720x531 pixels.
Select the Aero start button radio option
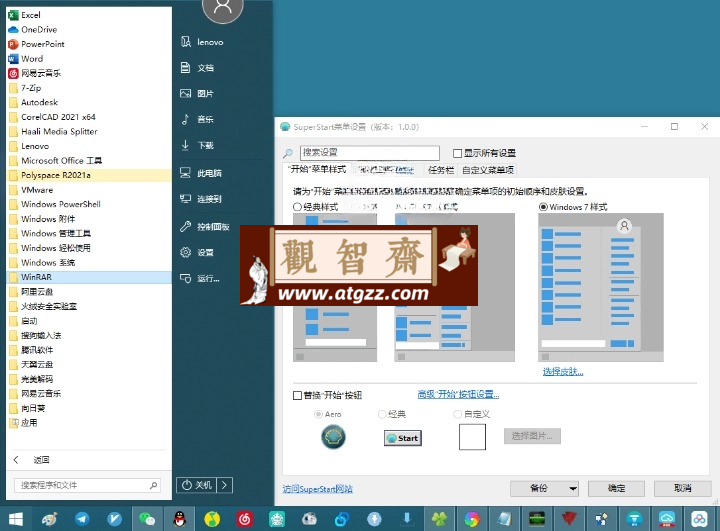(x=318, y=414)
